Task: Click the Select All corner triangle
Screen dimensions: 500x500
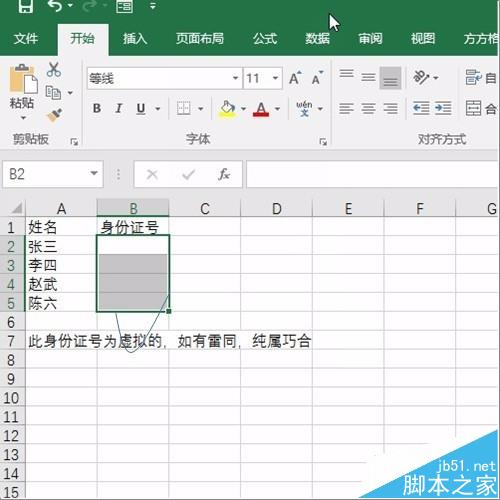Action: [x=17, y=208]
